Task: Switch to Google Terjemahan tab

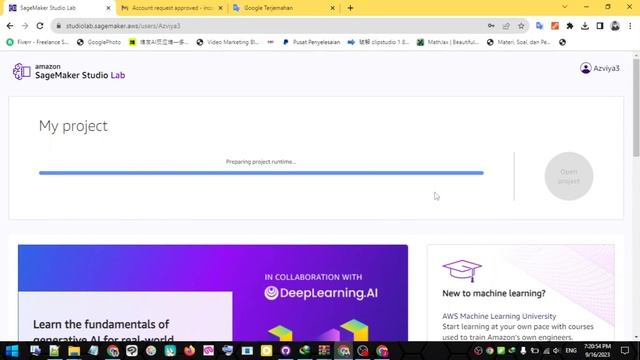Action: [283, 8]
